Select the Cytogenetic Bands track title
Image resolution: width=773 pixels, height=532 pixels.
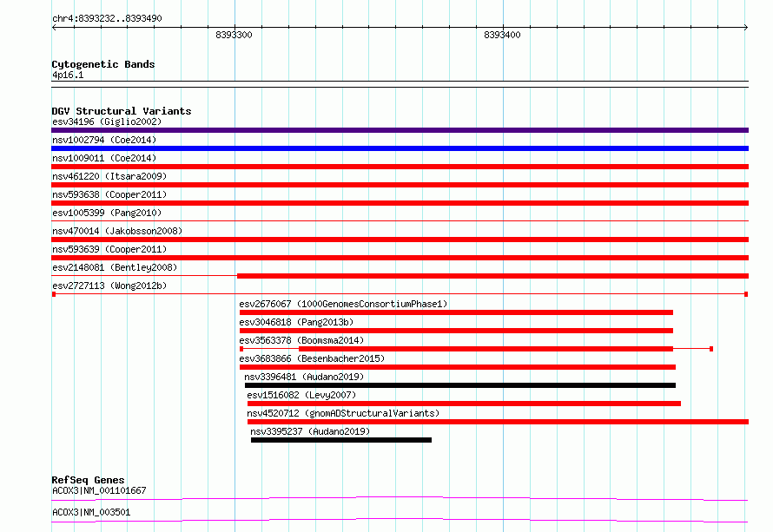tap(103, 64)
